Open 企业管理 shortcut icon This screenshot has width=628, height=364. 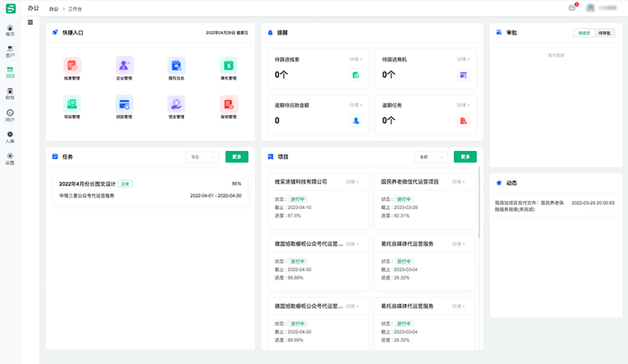(124, 66)
